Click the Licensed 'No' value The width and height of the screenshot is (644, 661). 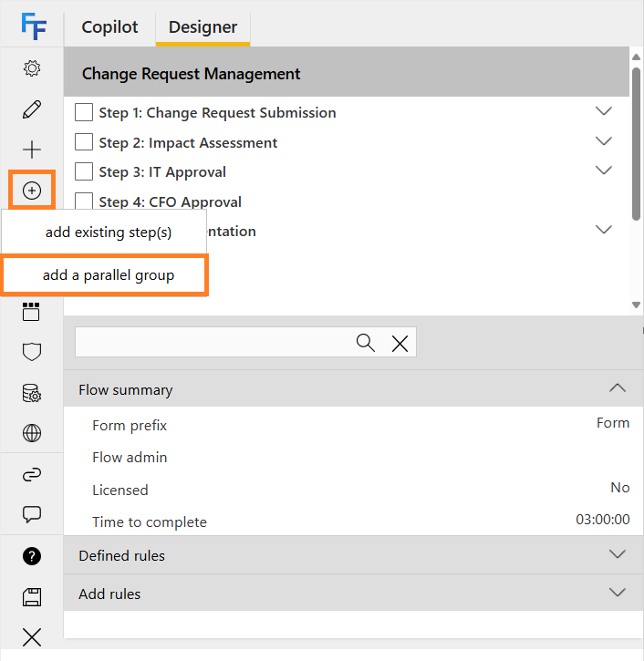620,488
